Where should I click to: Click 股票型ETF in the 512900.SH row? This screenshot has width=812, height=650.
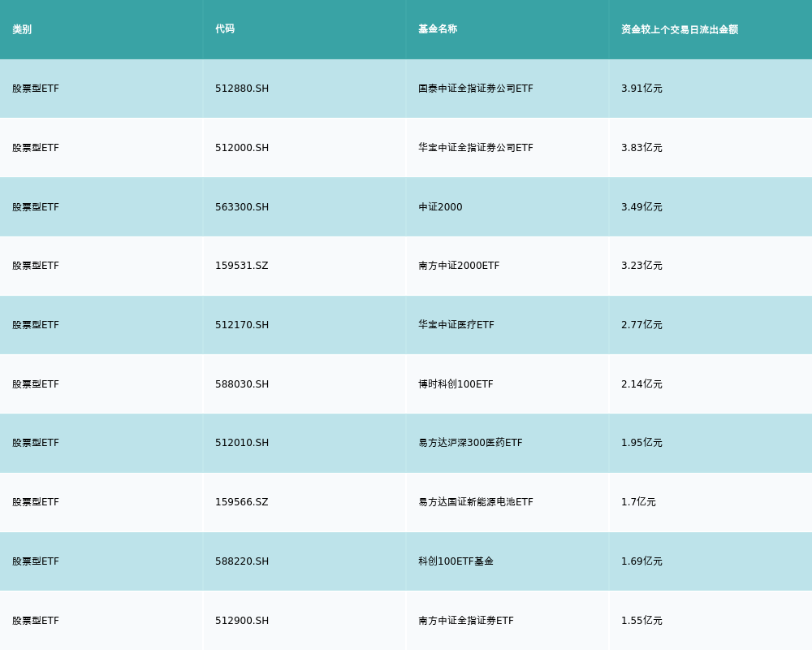coord(36,621)
